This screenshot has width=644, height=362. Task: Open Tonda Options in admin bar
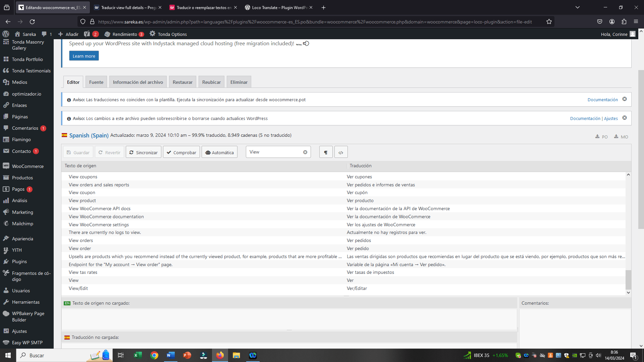(168, 34)
